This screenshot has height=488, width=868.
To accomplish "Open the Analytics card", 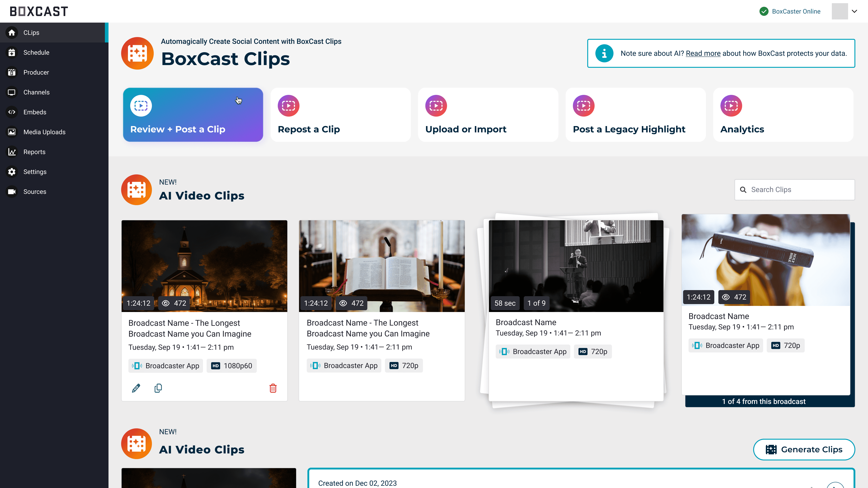I will pos(783,115).
